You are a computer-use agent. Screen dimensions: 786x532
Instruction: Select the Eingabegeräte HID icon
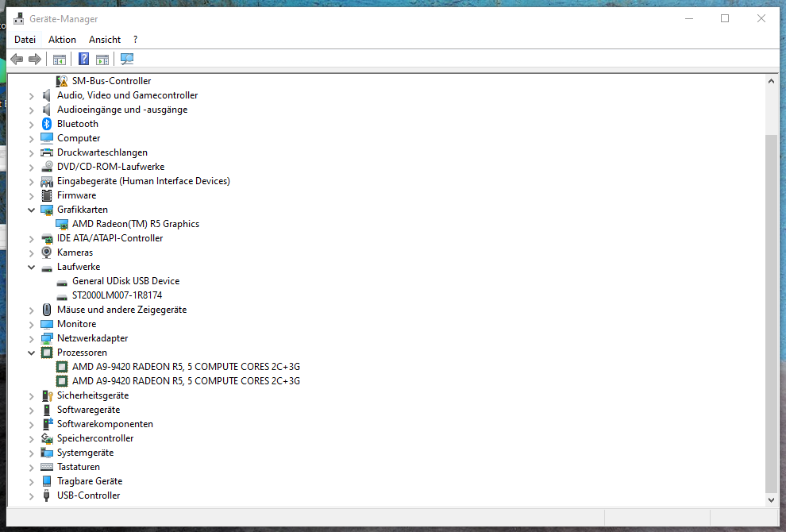pos(47,181)
